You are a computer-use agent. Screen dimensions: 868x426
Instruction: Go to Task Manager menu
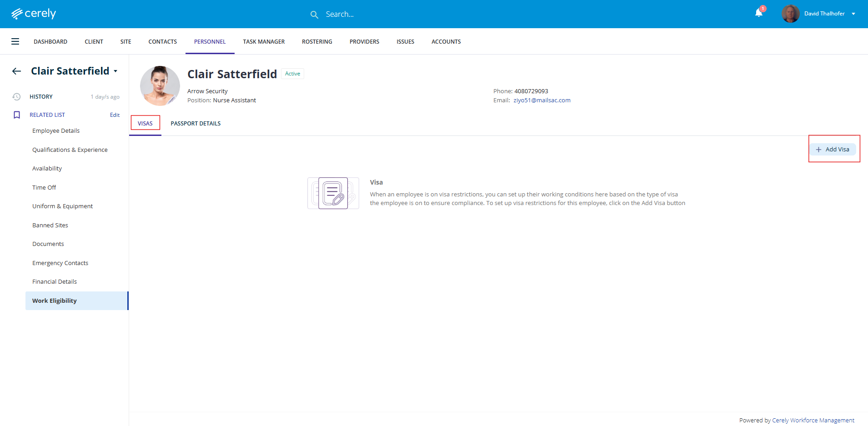[264, 42]
